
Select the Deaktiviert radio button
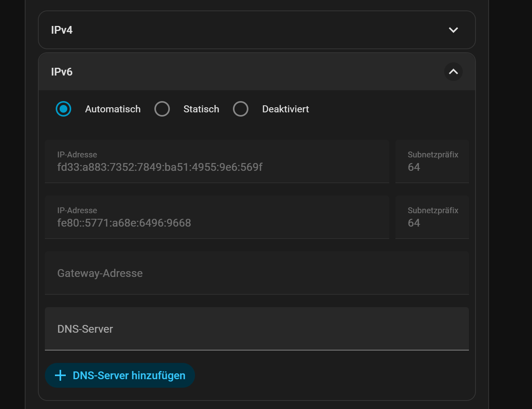(x=241, y=109)
